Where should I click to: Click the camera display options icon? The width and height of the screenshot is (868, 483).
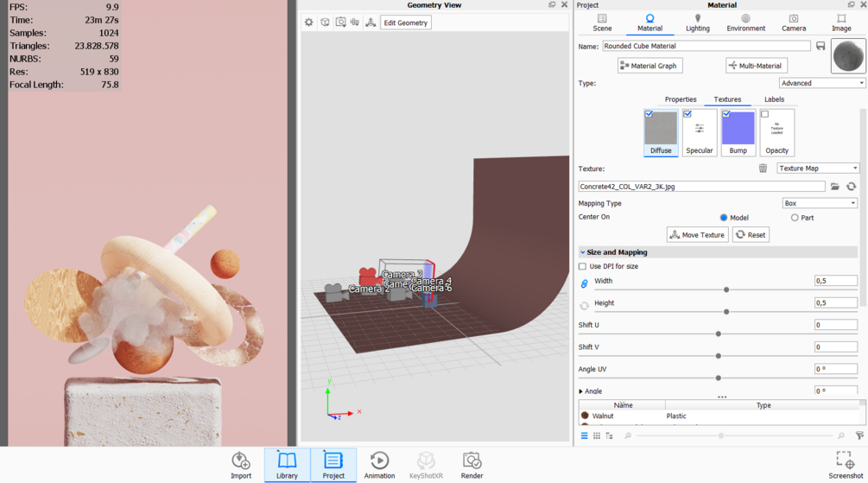355,22
